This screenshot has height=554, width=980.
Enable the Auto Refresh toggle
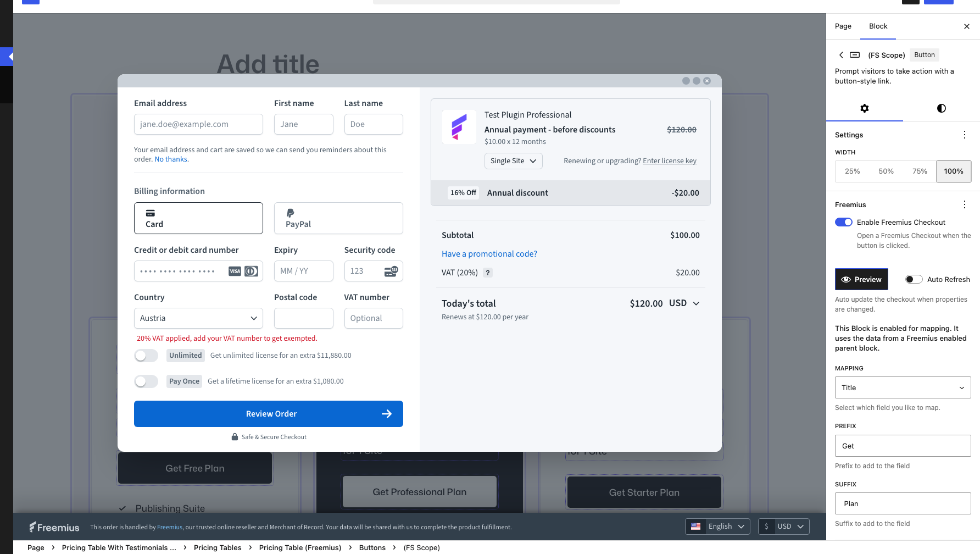[914, 279]
